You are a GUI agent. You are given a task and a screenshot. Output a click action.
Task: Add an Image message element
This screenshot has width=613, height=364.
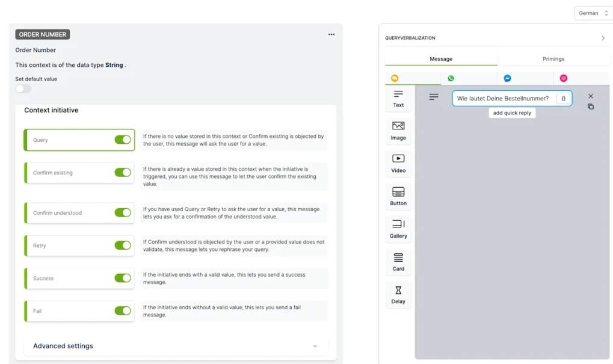(398, 131)
